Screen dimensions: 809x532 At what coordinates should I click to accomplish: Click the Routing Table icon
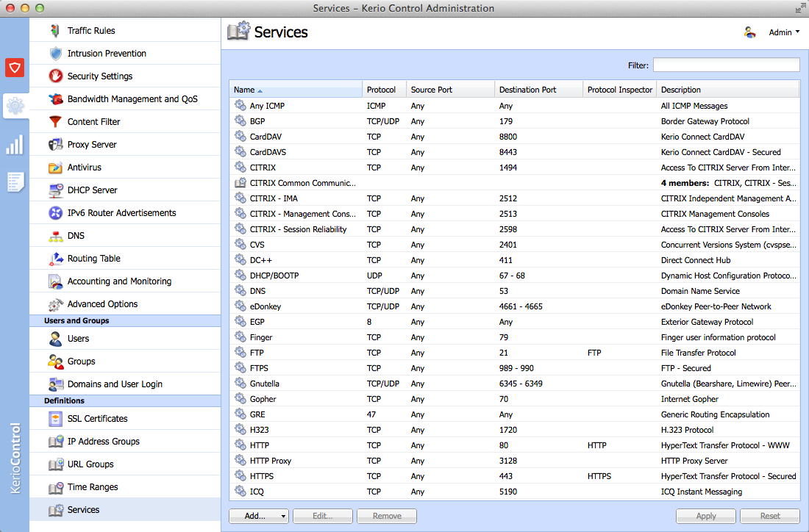pyautogui.click(x=55, y=258)
